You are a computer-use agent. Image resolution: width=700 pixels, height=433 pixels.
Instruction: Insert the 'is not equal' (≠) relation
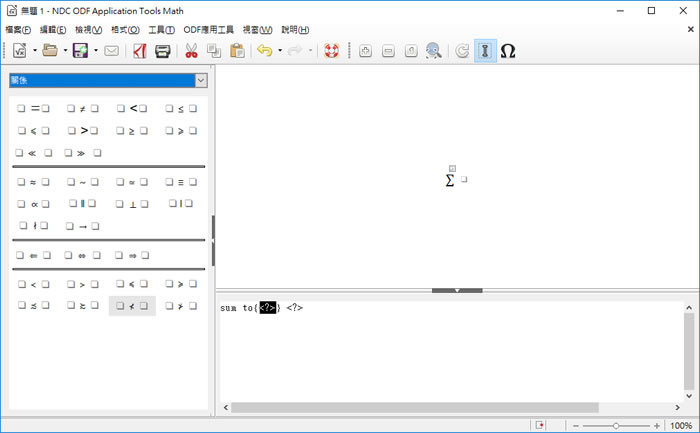click(x=83, y=108)
